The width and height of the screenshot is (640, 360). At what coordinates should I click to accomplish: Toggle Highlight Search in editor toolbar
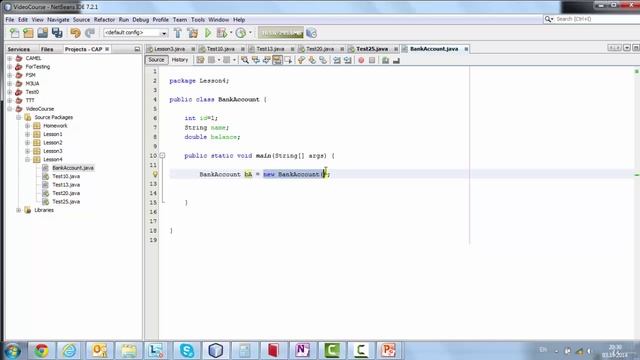pyautogui.click(x=277, y=60)
